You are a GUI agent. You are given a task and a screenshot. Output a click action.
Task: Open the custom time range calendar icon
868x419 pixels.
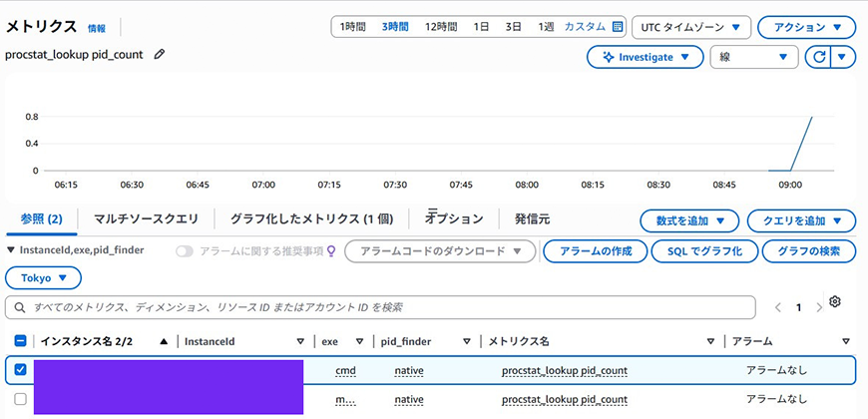point(618,27)
